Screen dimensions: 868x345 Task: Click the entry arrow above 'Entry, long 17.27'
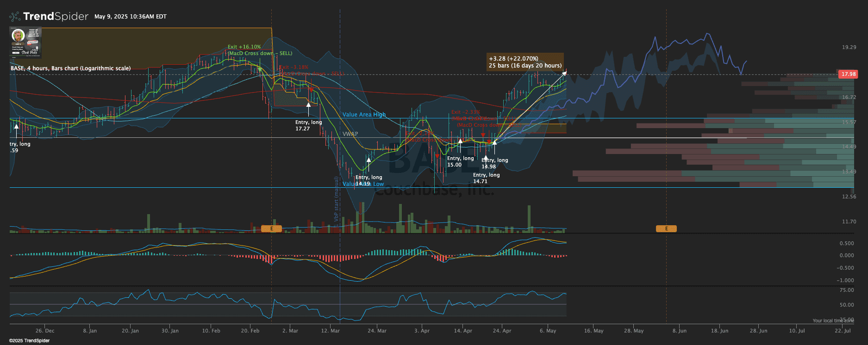pyautogui.click(x=308, y=105)
